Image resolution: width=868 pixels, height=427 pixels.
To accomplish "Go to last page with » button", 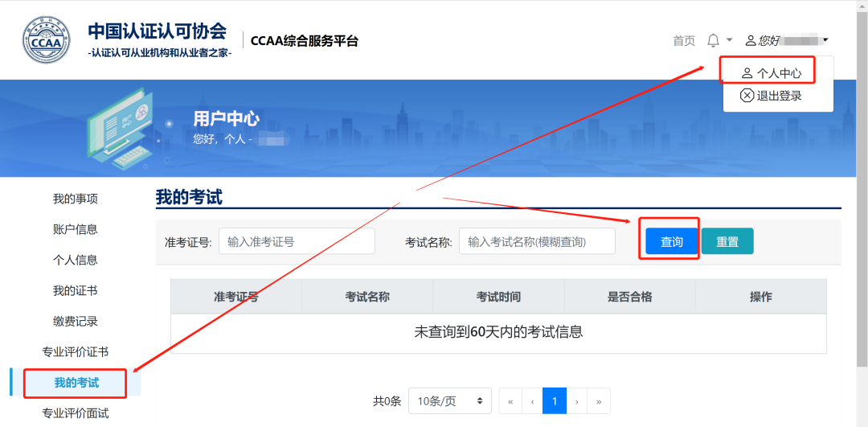I will pos(599,401).
